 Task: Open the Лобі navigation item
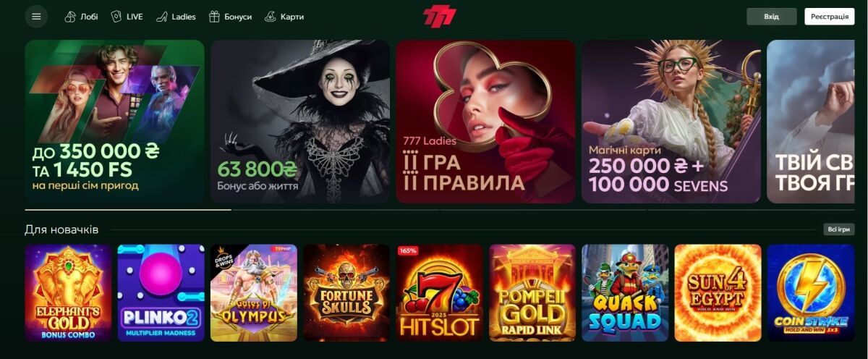[82, 17]
